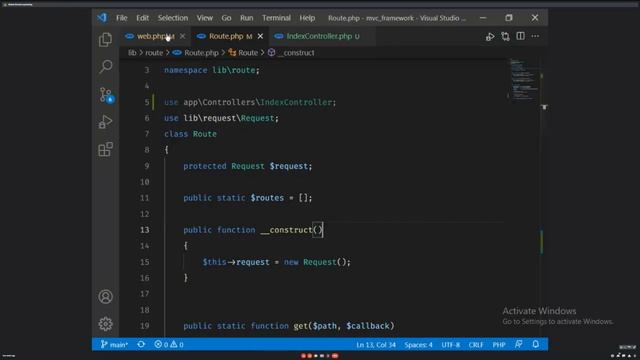The height and width of the screenshot is (360, 640).
Task: Change indentation via Spaces: 4
Action: click(x=418, y=345)
